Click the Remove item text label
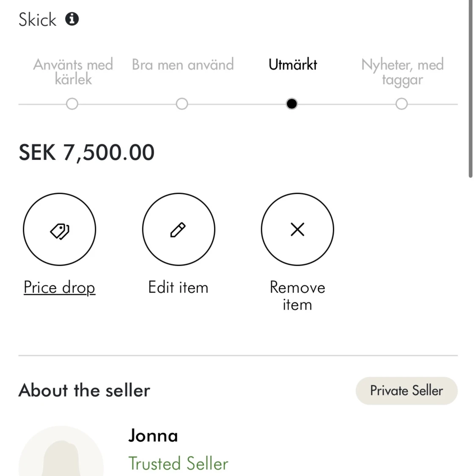476x476 pixels. click(297, 296)
